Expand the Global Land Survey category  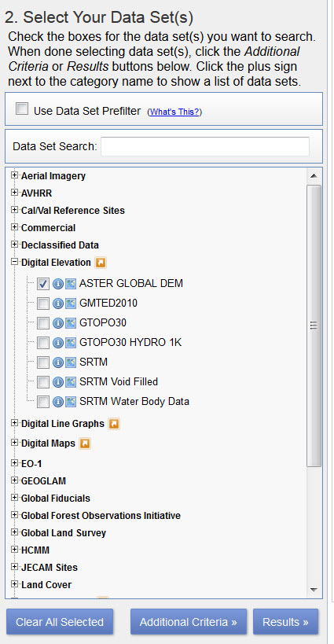(15, 532)
